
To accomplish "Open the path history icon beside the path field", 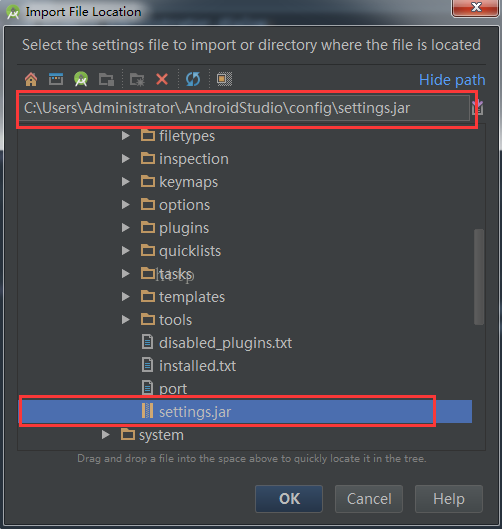I will click(x=478, y=108).
